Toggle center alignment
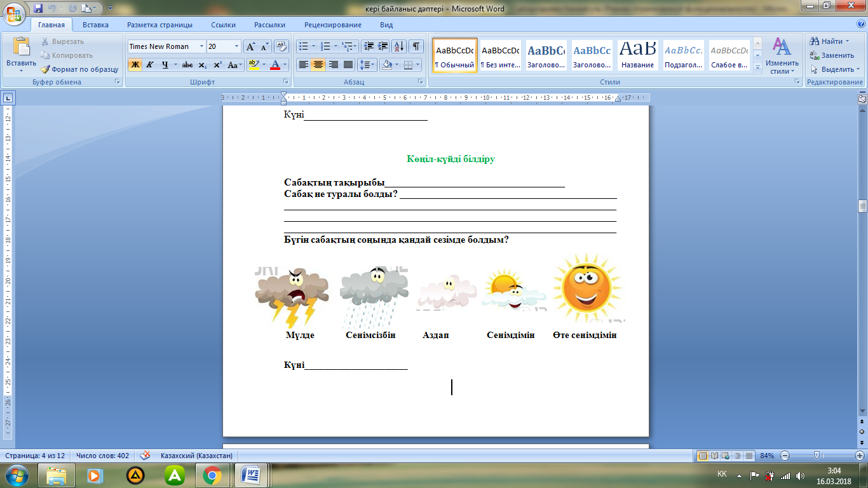This screenshot has height=488, width=868. coord(318,65)
